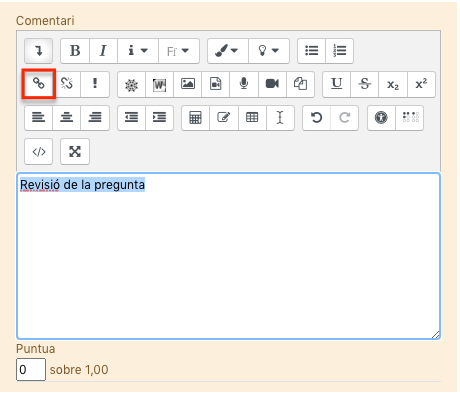Open the equation editor calculator icon
The image size is (460, 393).
195,118
